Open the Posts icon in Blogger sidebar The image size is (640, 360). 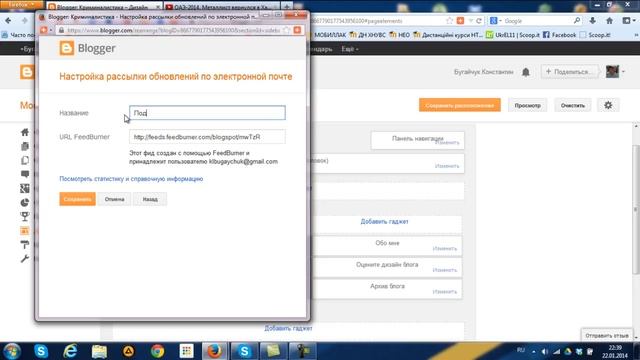coord(25,146)
